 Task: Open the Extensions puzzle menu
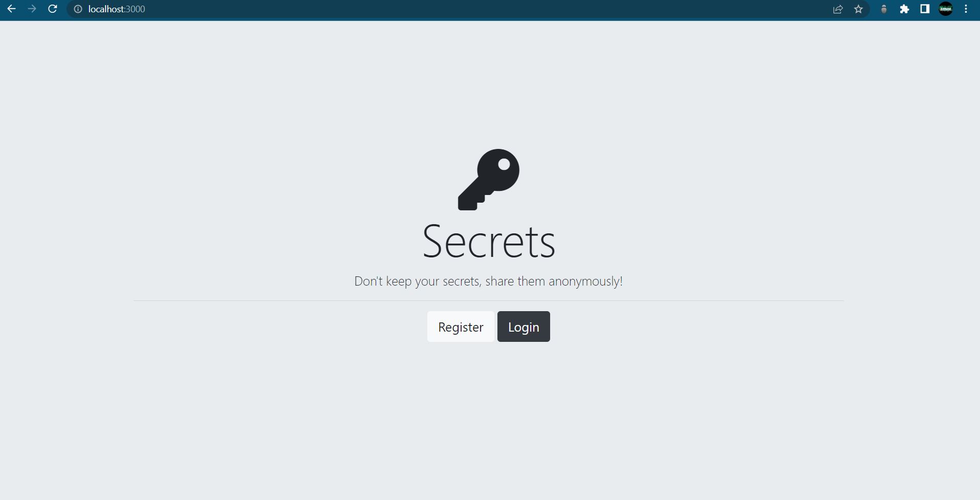[x=904, y=9]
